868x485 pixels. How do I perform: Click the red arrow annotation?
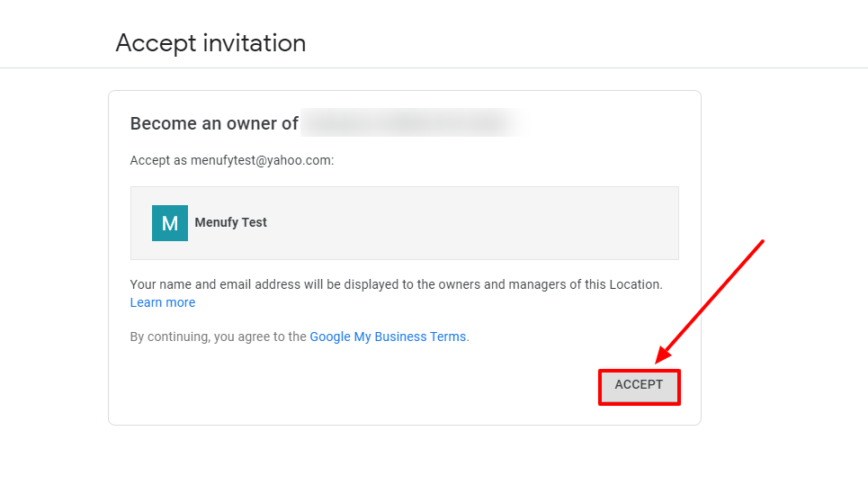click(711, 301)
